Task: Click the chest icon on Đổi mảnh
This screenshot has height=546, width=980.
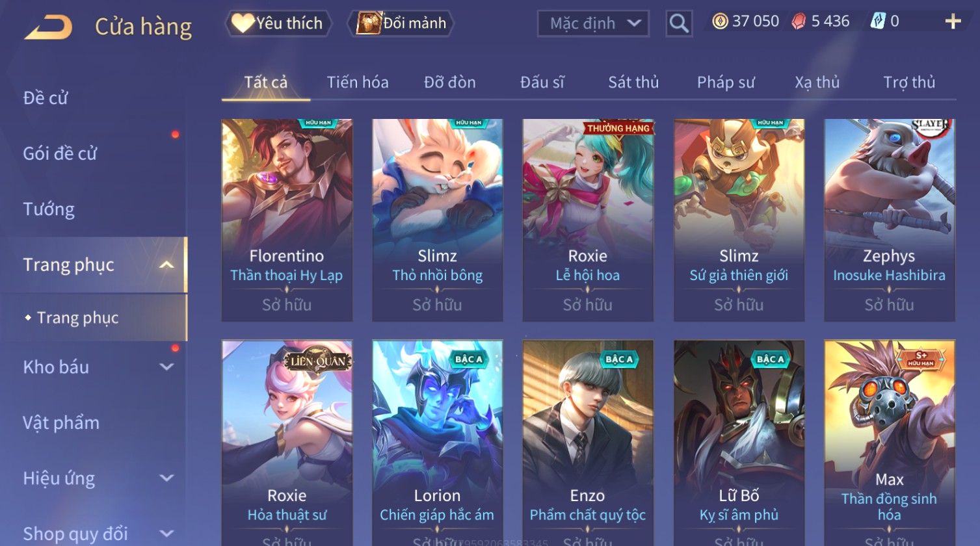Action: (369, 23)
